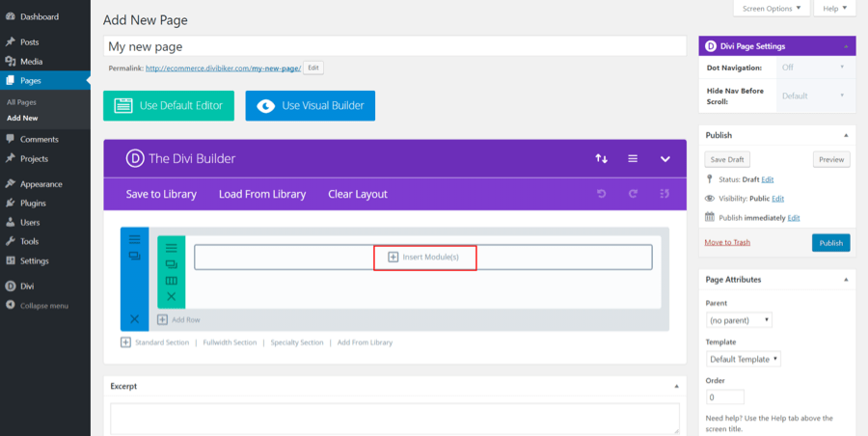Image resolution: width=868 pixels, height=436 pixels.
Task: Edit the Draft status
Action: pyautogui.click(x=768, y=179)
